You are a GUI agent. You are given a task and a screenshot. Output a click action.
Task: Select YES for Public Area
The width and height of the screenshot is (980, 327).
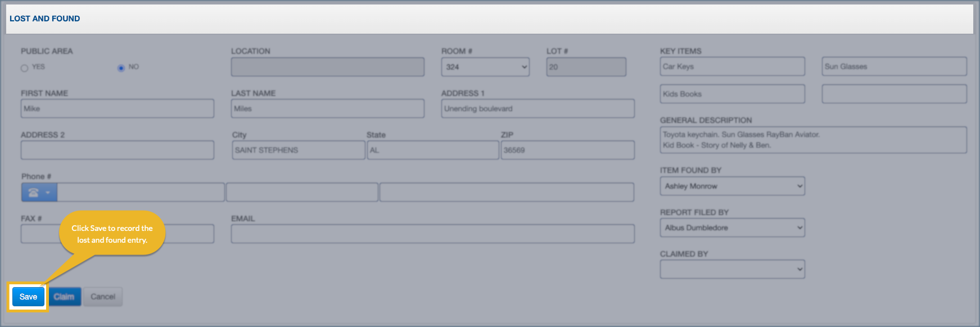tap(25, 68)
